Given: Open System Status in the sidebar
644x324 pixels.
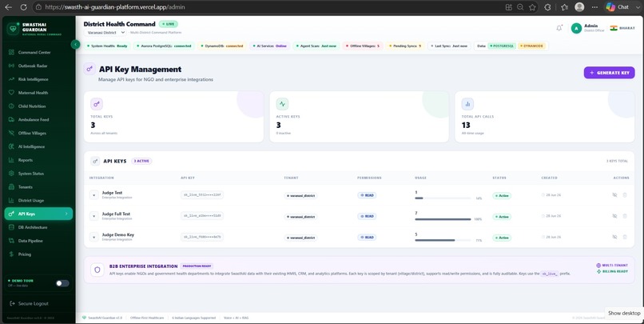Looking at the screenshot, I should pos(31,174).
